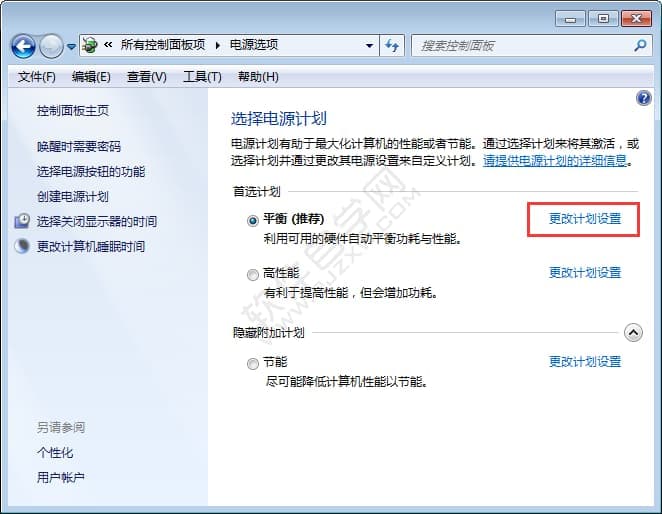
Task: Open the address bar history dropdown arrow
Action: click(x=369, y=46)
